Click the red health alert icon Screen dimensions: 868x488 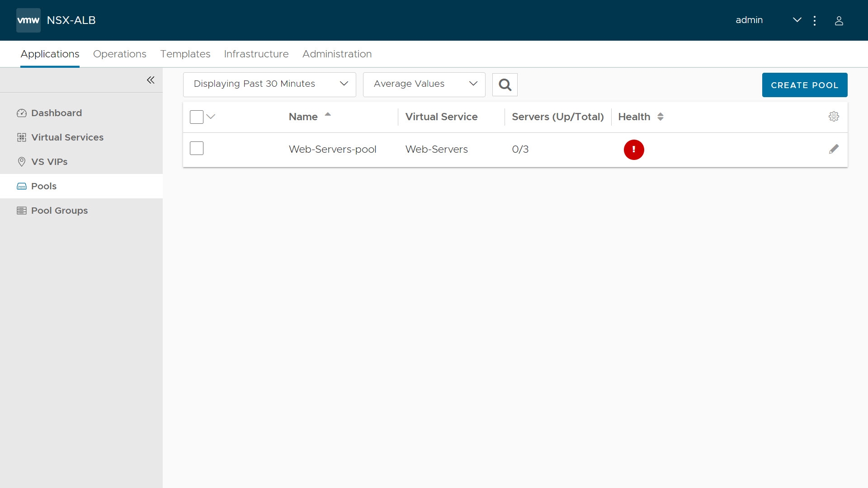[633, 150]
